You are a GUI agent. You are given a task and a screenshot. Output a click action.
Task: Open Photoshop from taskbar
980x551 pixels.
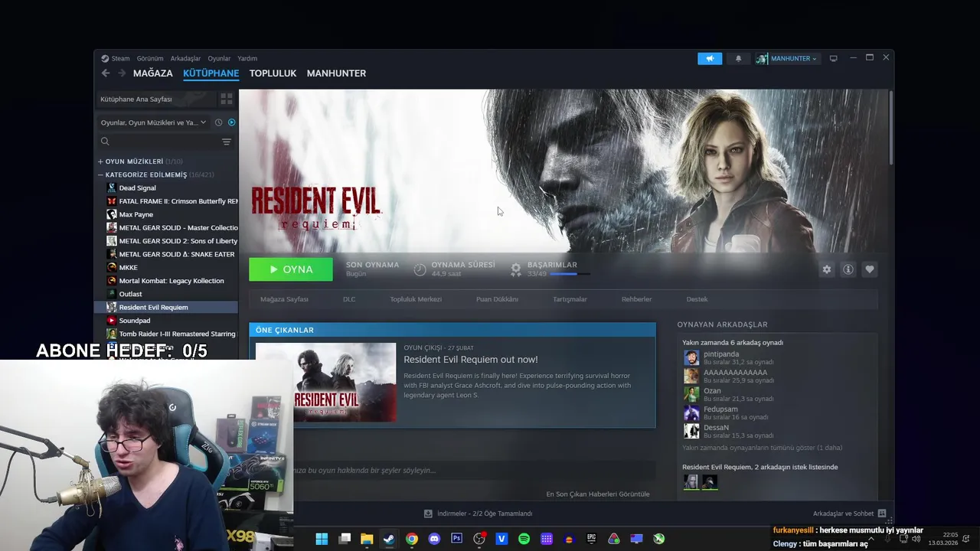pyautogui.click(x=457, y=539)
